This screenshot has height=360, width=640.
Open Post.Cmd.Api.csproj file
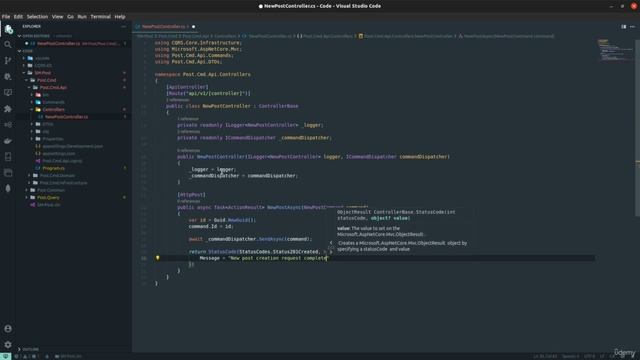click(62, 161)
